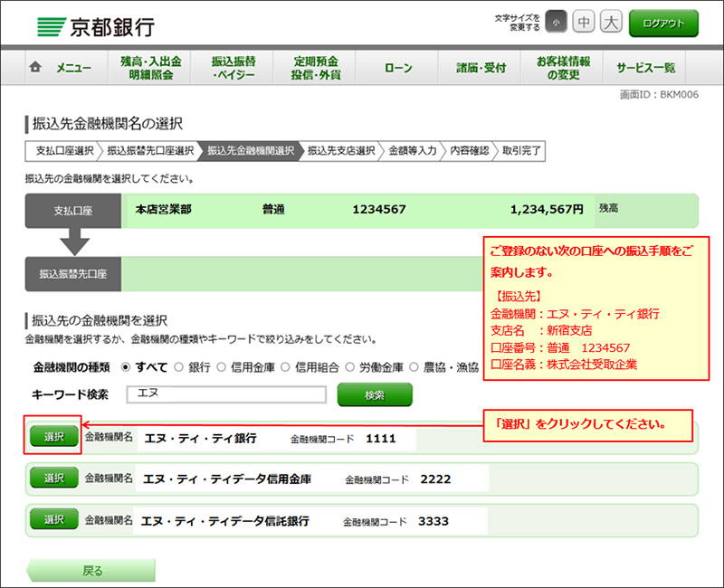Open the 諸届・受付 menu
The image size is (724, 588).
[x=481, y=67]
